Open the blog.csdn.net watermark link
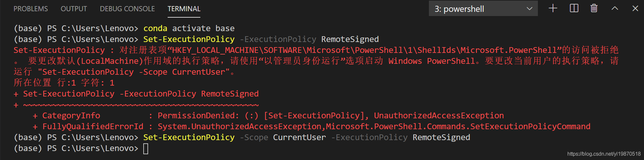644x160 pixels. point(604,154)
